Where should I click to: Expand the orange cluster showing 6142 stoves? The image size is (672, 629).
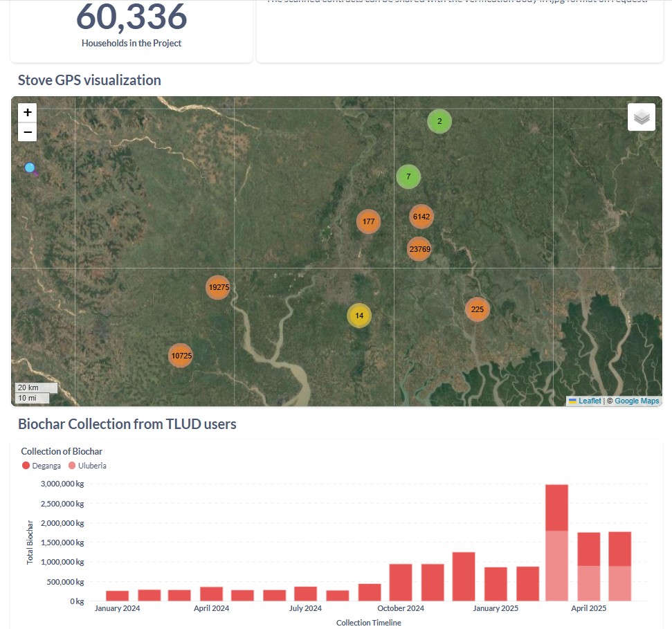(421, 217)
